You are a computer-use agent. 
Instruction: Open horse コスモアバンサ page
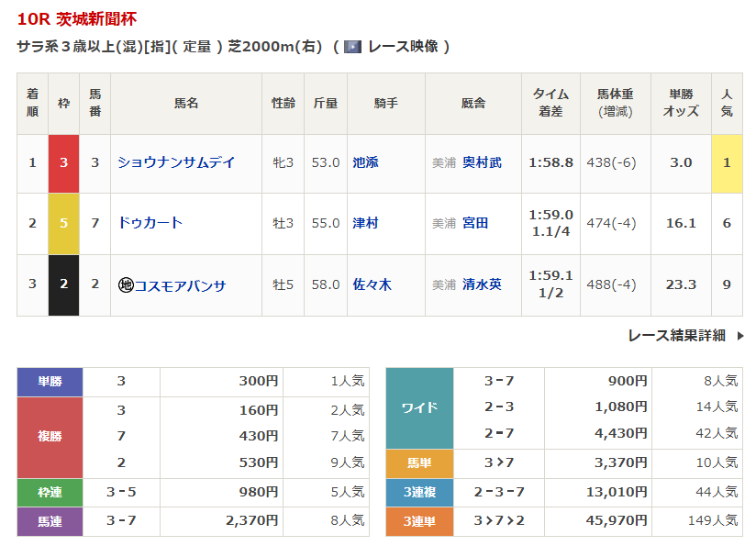point(180,285)
